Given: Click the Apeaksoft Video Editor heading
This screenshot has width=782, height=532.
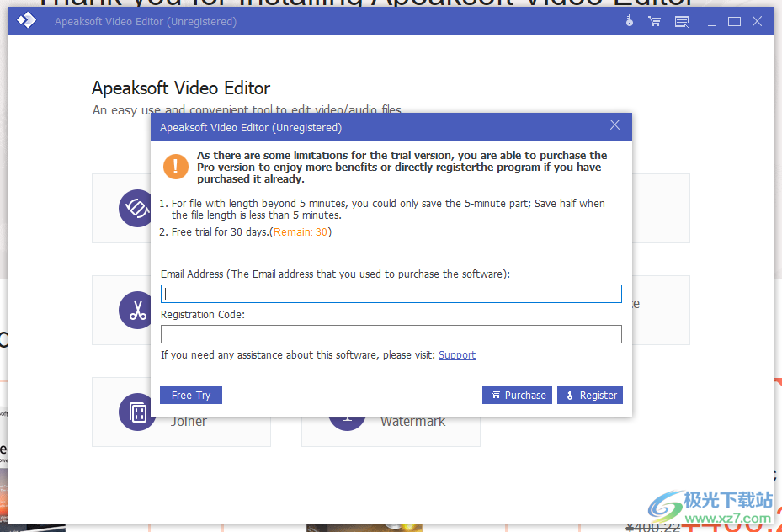Looking at the screenshot, I should pos(180,88).
